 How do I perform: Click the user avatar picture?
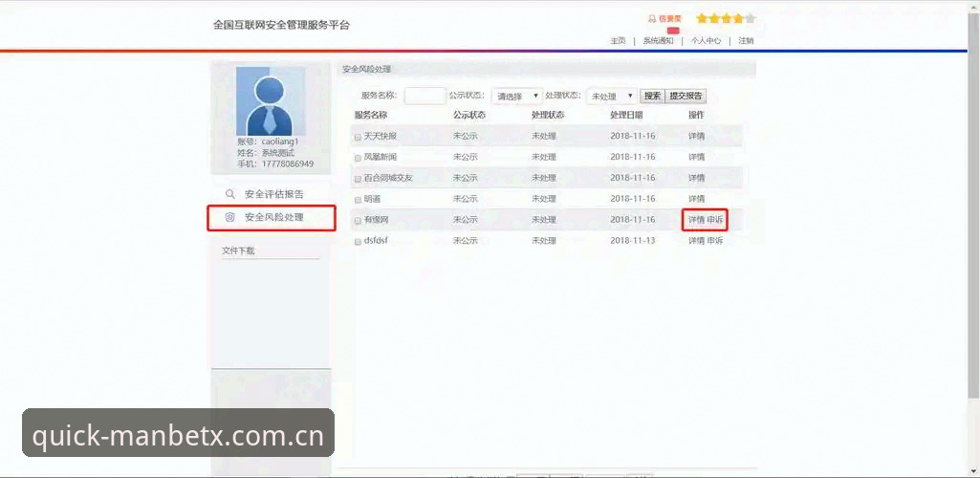271,101
